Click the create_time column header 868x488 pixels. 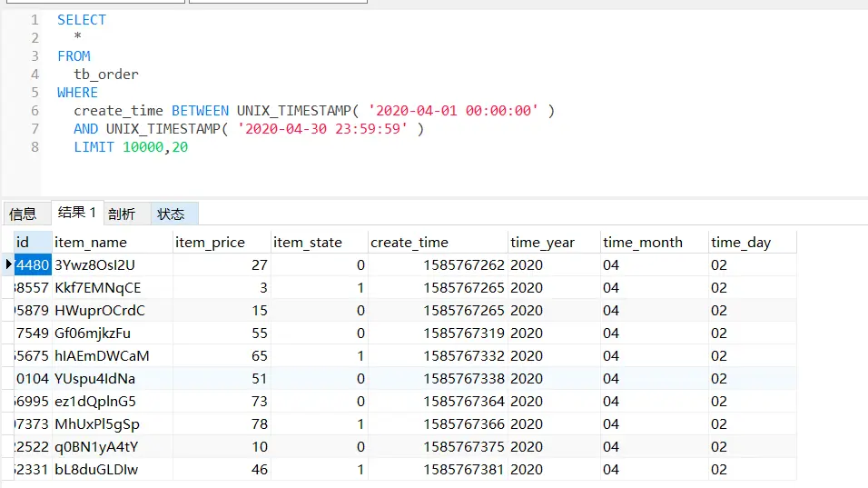click(438, 243)
